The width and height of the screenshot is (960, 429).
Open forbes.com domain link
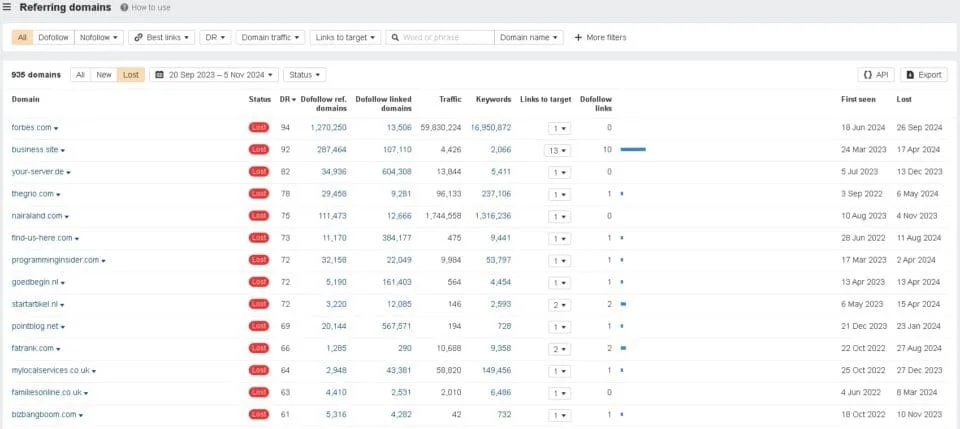pos(31,127)
